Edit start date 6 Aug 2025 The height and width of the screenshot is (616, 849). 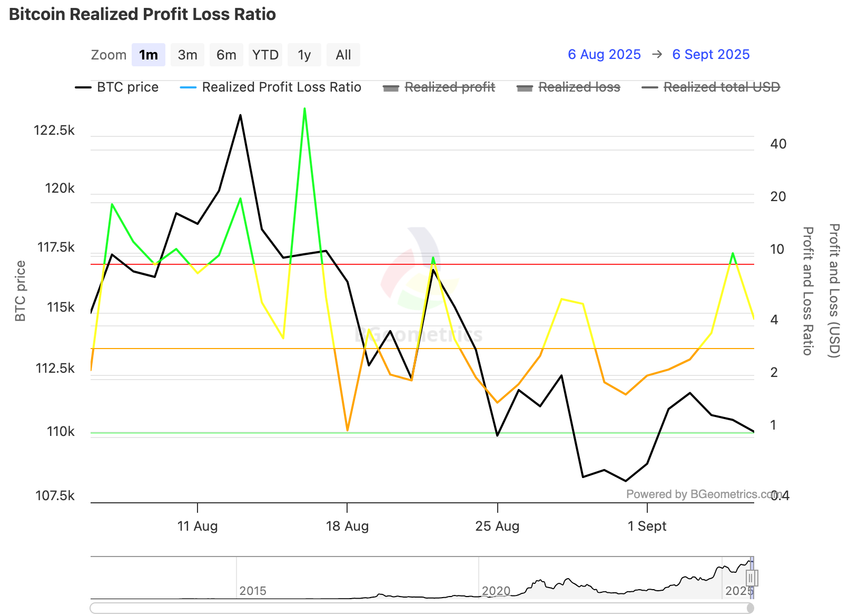[604, 54]
